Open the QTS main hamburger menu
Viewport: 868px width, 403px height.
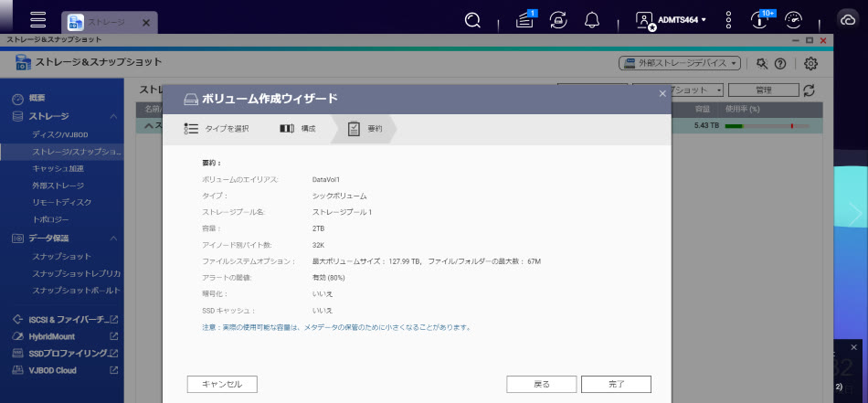tap(38, 19)
